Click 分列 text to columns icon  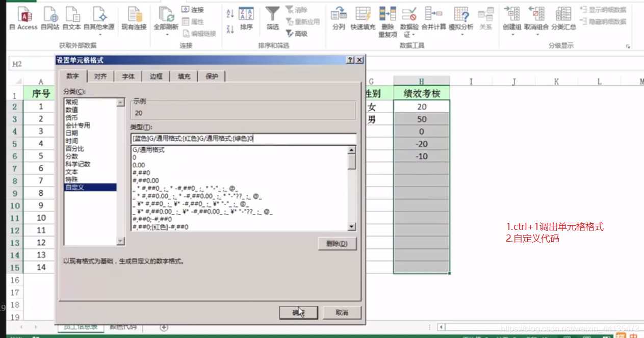click(x=339, y=18)
